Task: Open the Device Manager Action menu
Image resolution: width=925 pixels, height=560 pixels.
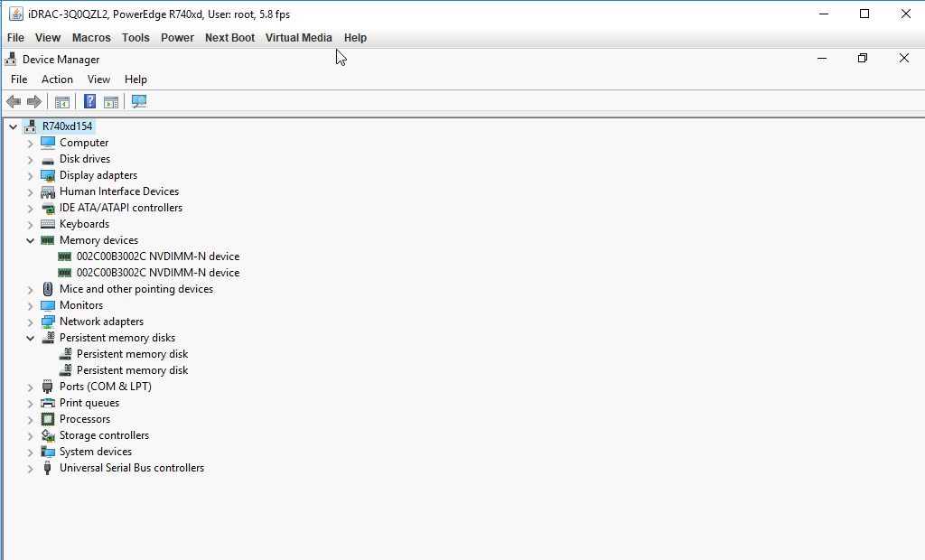Action: [x=57, y=79]
